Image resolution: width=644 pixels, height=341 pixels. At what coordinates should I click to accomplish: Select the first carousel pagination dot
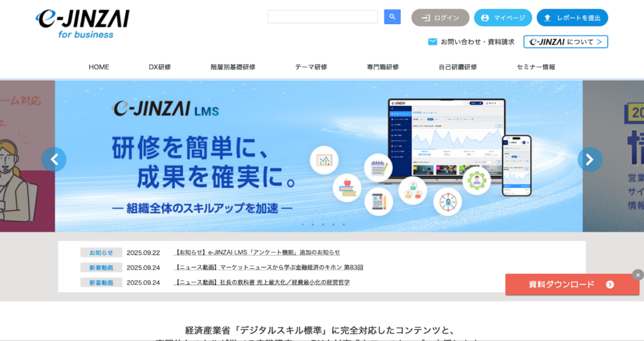303,224
